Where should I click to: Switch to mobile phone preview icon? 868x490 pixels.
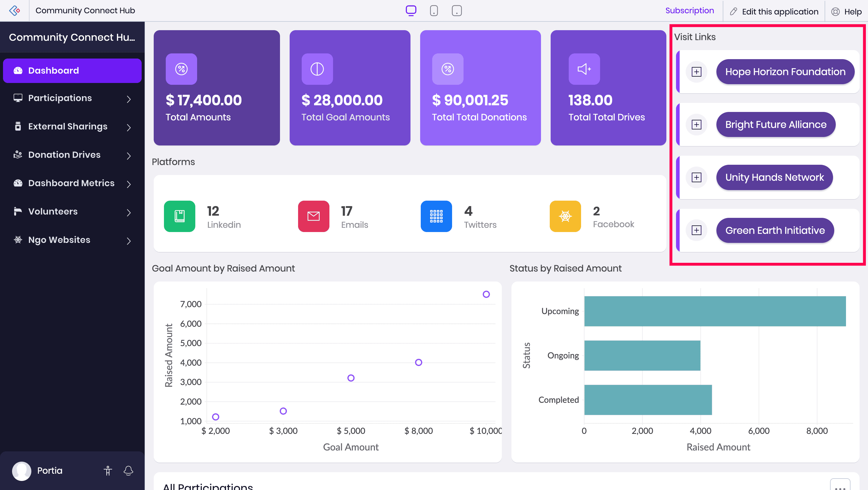point(434,11)
